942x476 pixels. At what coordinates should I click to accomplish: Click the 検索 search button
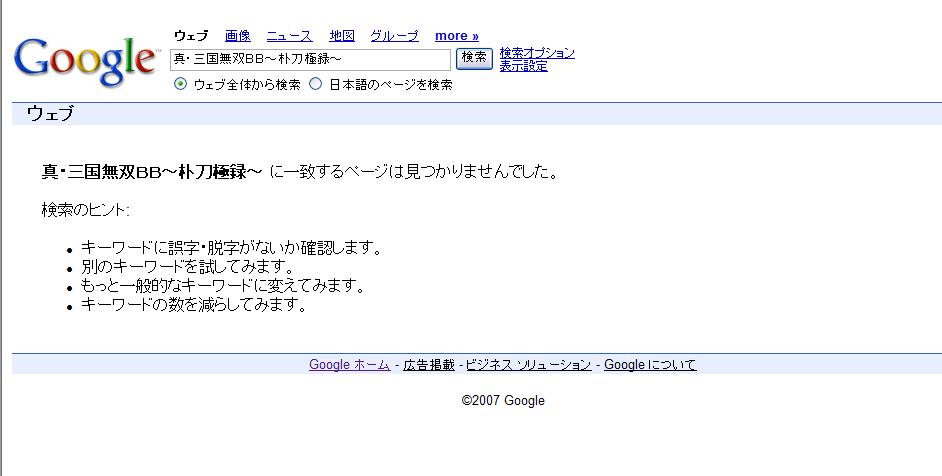[x=474, y=58]
